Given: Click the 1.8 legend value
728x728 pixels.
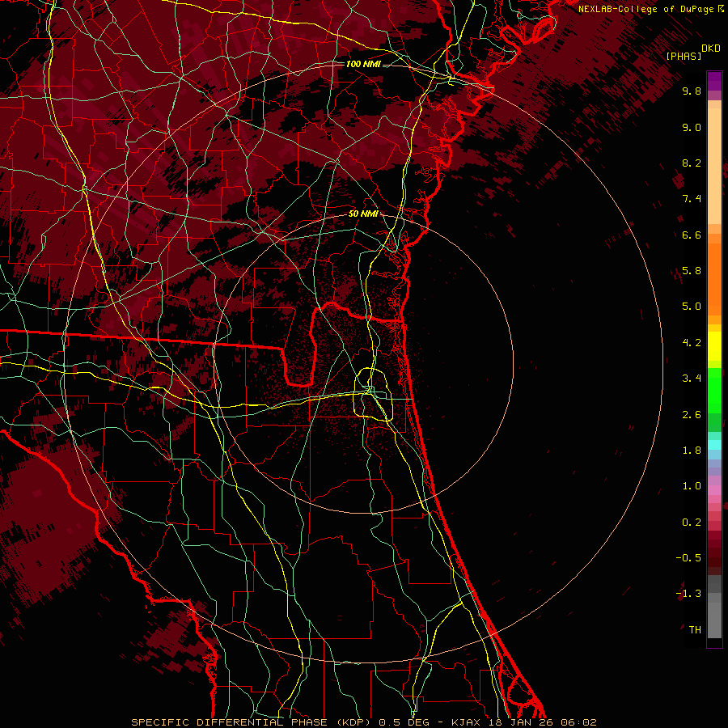Looking at the screenshot, I should (x=692, y=451).
